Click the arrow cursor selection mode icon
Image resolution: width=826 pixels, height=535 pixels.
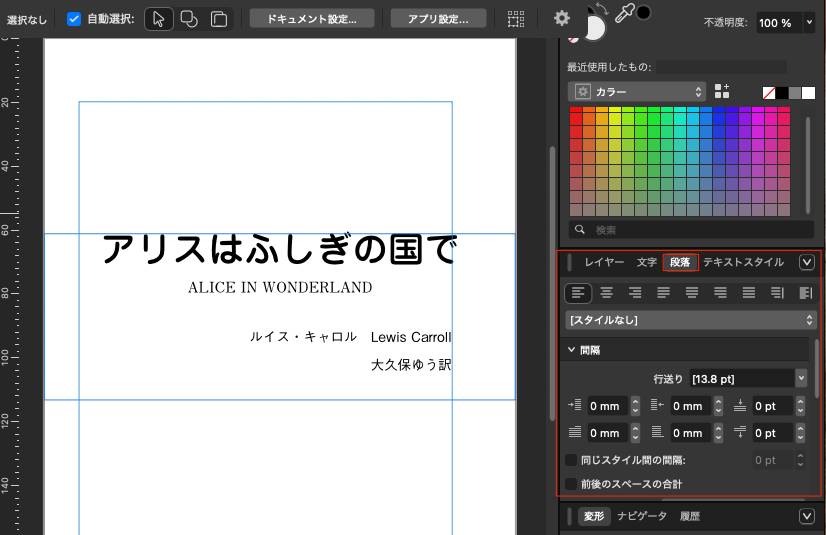click(159, 19)
